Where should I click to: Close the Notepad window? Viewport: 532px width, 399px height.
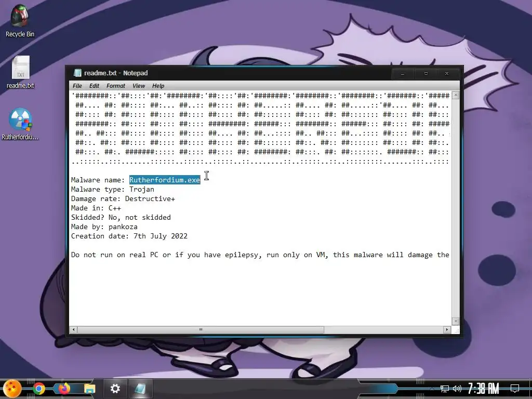click(x=446, y=74)
